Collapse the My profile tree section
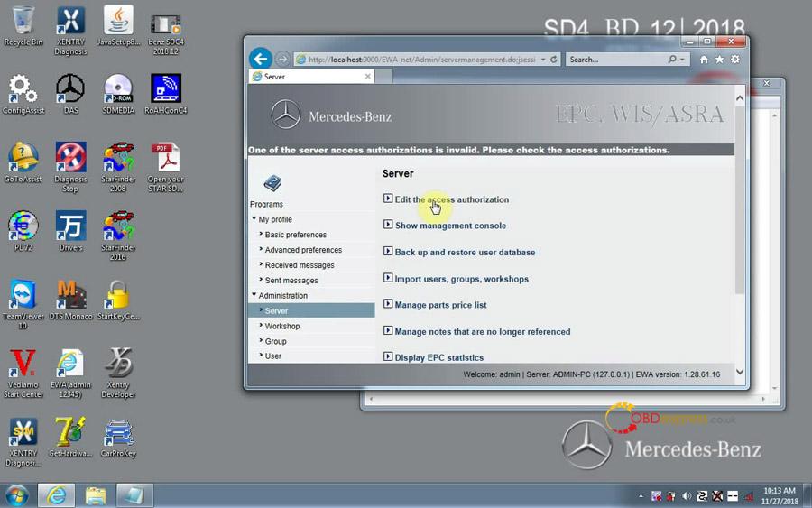Viewport: 812px width, 508px height. [254, 219]
